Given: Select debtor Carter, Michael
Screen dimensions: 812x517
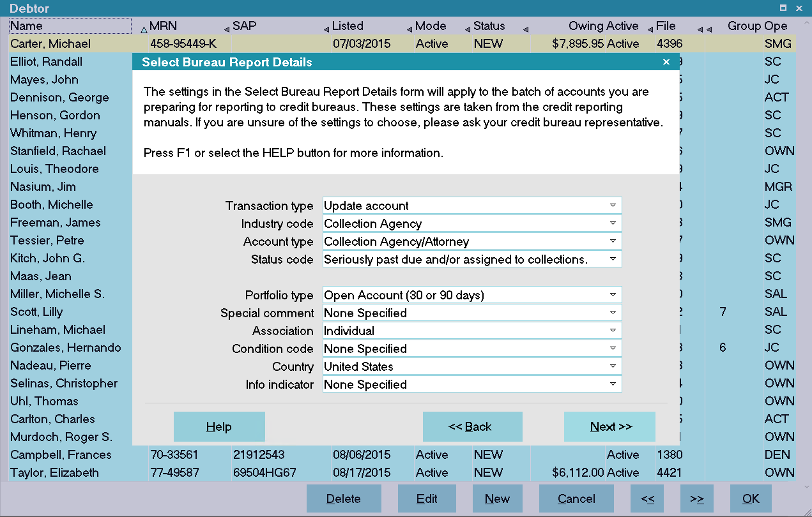Looking at the screenshot, I should [50, 44].
